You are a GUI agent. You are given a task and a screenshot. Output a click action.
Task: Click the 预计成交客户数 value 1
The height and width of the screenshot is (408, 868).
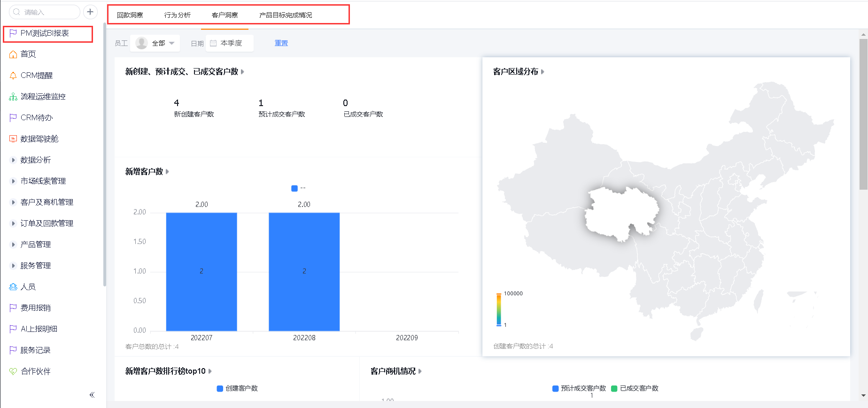coord(261,103)
